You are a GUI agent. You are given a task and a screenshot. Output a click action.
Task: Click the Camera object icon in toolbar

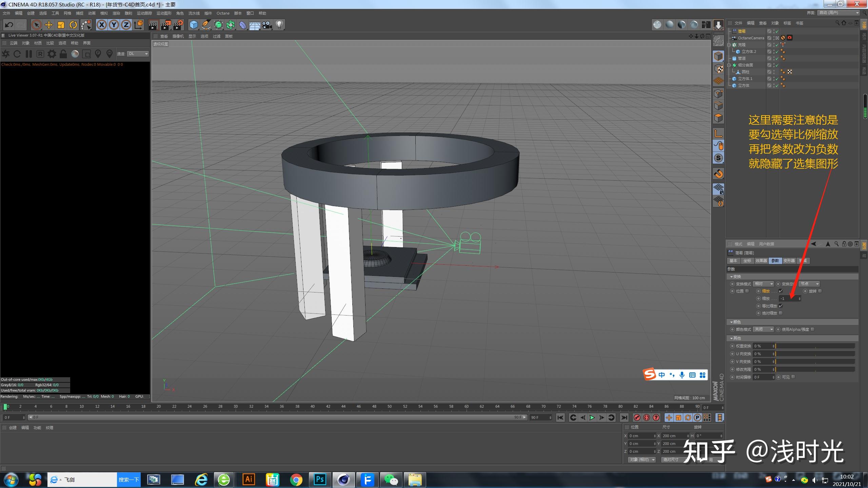[267, 25]
